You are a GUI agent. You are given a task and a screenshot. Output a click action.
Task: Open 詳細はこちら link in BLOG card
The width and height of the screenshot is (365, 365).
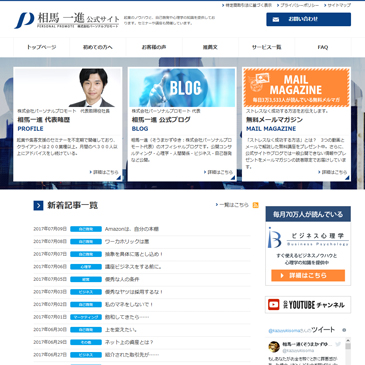pos(218,172)
